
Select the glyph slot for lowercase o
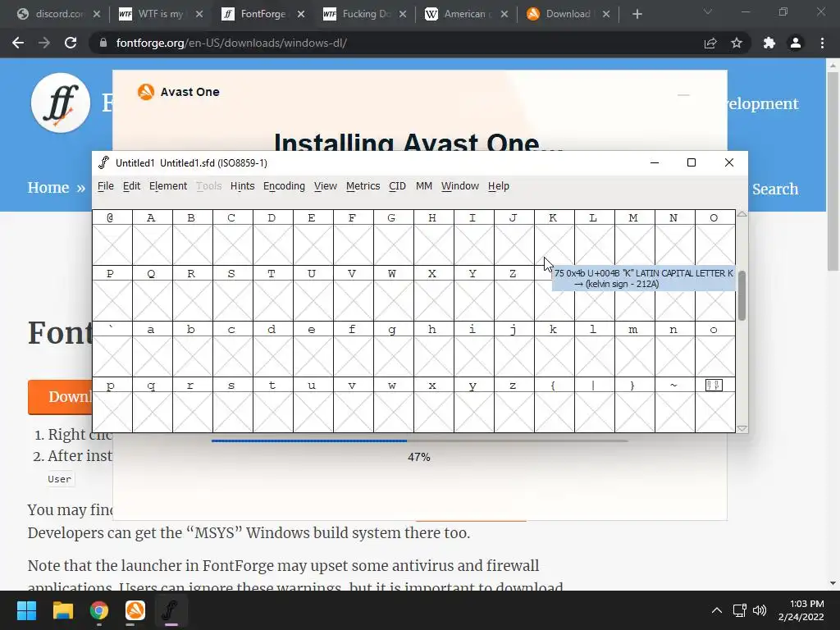715,356
